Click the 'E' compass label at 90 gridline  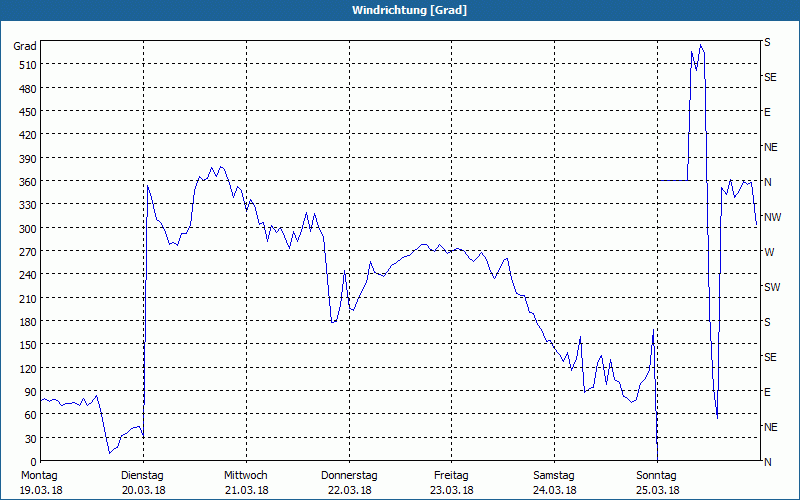pyautogui.click(x=767, y=392)
